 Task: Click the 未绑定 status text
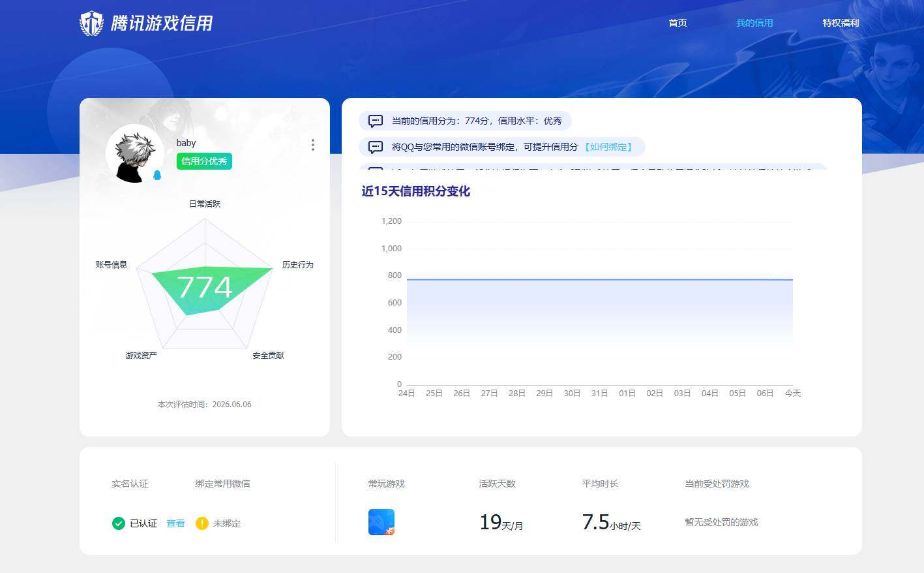tap(227, 523)
